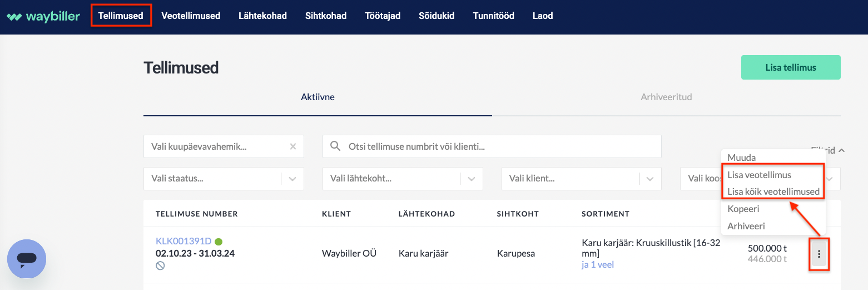The width and height of the screenshot is (868, 290).
Task: Click the blocked circle icon under order dates
Action: [160, 266]
